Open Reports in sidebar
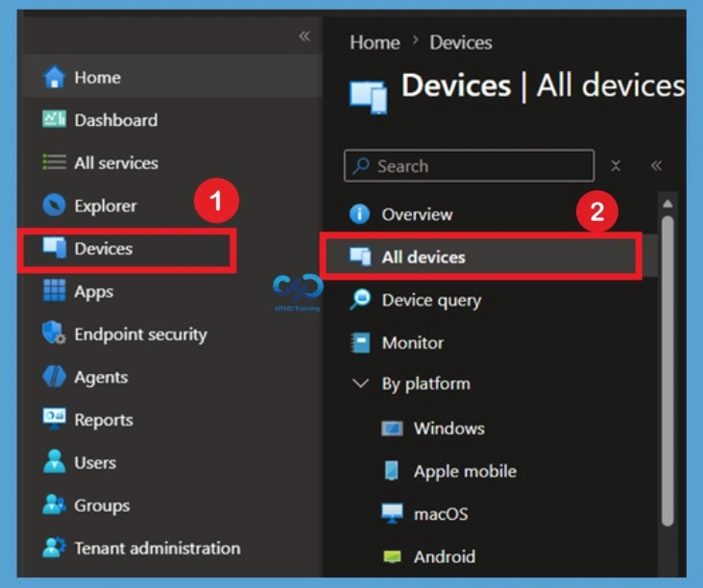The width and height of the screenshot is (703, 588). (x=173, y=419)
